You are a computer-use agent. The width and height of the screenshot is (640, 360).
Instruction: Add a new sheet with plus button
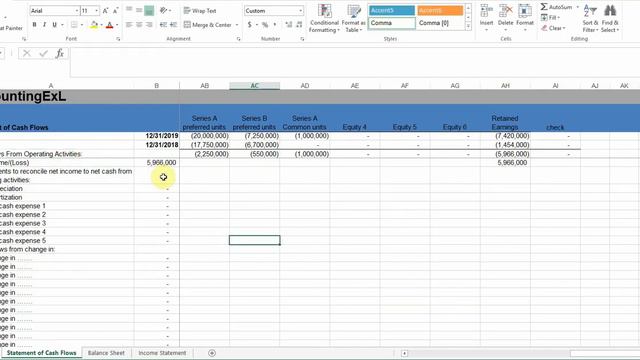[x=212, y=353]
